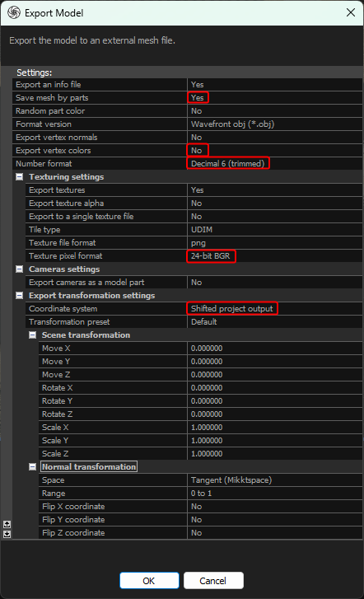
Task: Collapse the Normal transformation group
Action: (33, 467)
